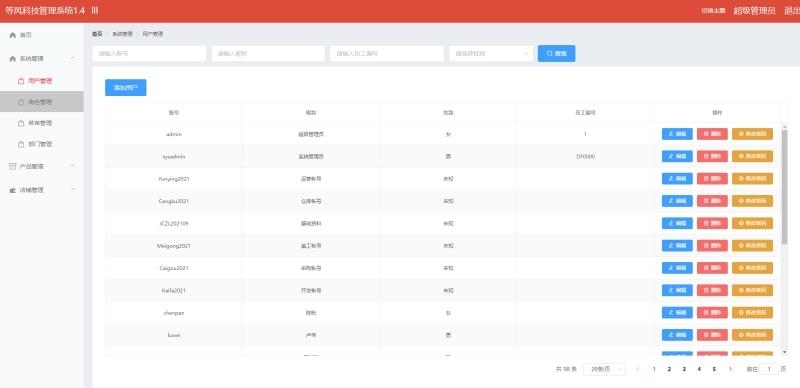Click the table's vertical scrollbar thumb
Viewport: 800px width, 388px height.
(x=785, y=186)
